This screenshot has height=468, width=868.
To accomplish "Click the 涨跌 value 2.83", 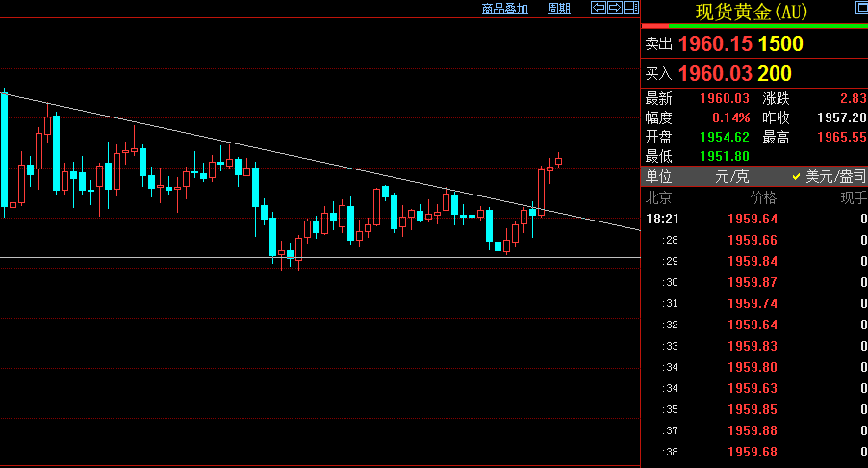I will [853, 98].
